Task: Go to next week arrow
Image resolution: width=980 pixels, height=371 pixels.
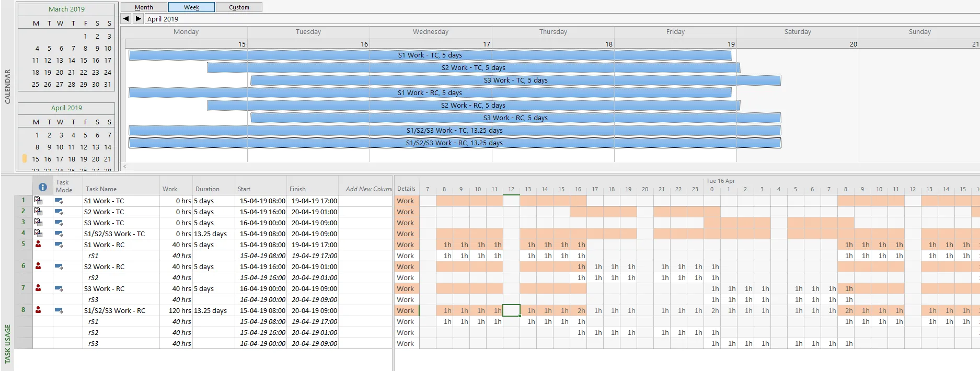Action: coord(138,18)
